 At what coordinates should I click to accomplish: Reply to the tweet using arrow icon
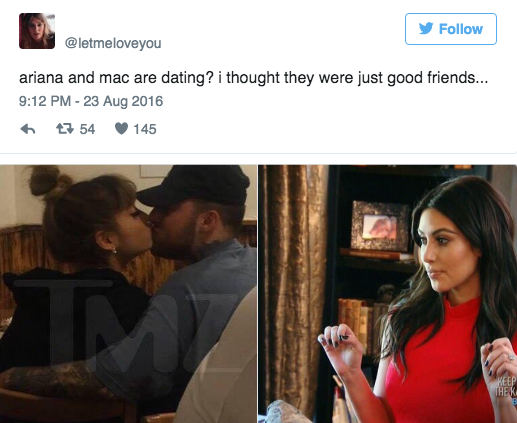(28, 129)
